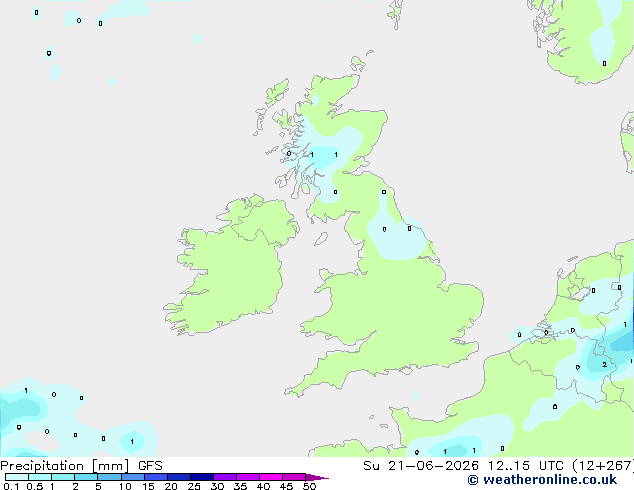This screenshot has height=490, width=634.
Task: Pick the 15–20 mm legend swatch
Action: tap(155, 477)
